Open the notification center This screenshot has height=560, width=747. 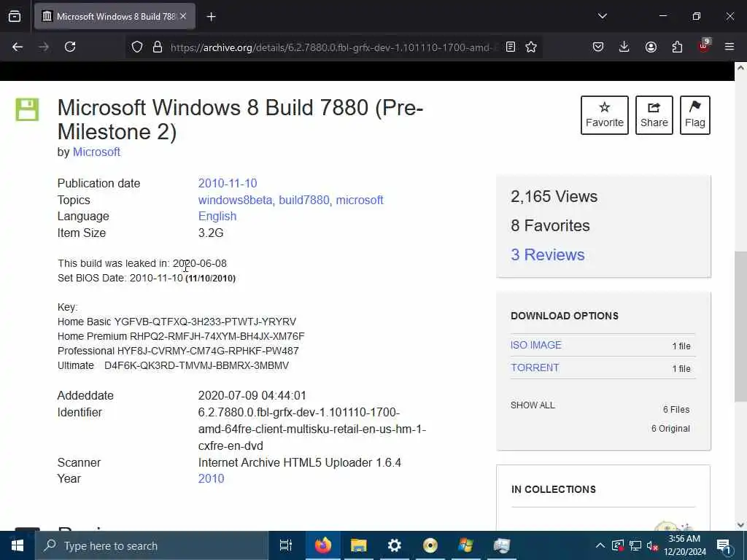(x=724, y=545)
